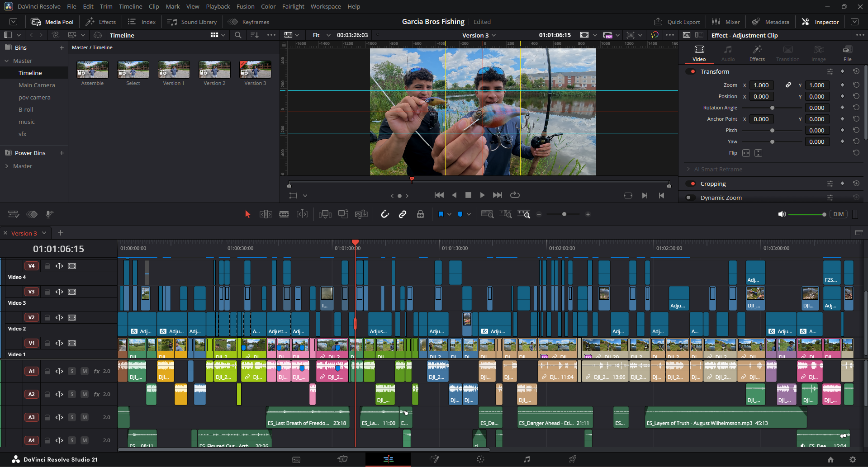
Task: Toggle the Inspector panel
Action: point(820,22)
